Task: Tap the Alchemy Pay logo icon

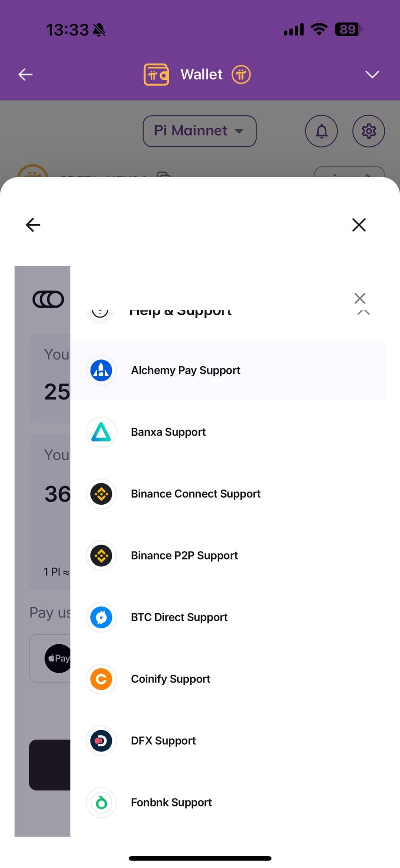Action: click(x=101, y=370)
